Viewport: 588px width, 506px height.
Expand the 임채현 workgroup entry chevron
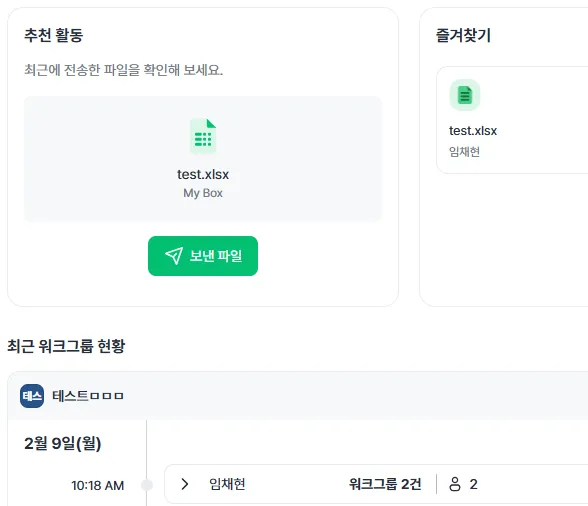click(x=184, y=484)
